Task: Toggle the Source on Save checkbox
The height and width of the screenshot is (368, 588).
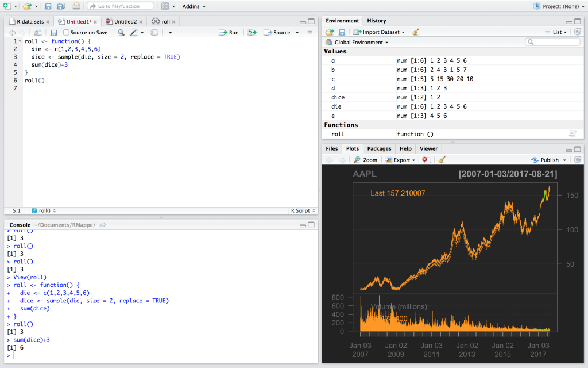Action: point(66,33)
